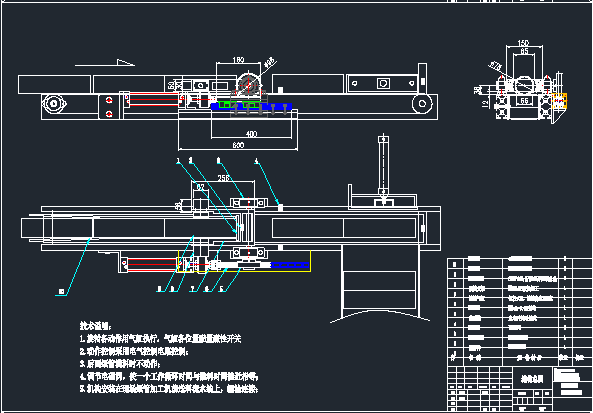Screen dimensions: 593x413
Task: Select the yellow bracket on side view
Action: [560, 101]
